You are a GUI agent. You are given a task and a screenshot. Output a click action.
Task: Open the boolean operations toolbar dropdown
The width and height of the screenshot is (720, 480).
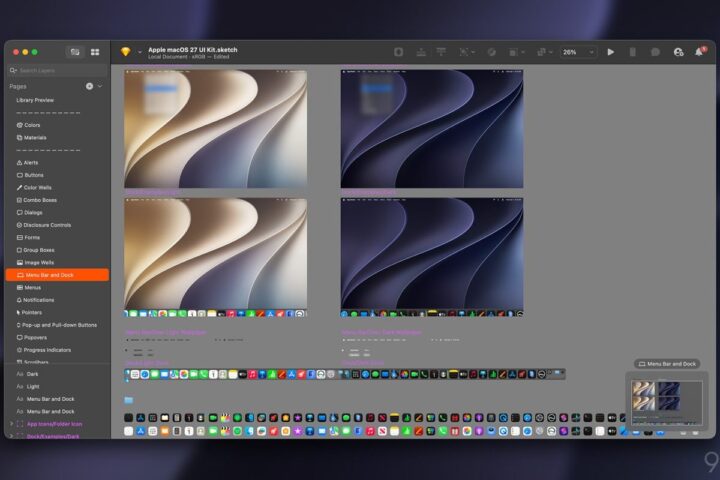[545, 52]
